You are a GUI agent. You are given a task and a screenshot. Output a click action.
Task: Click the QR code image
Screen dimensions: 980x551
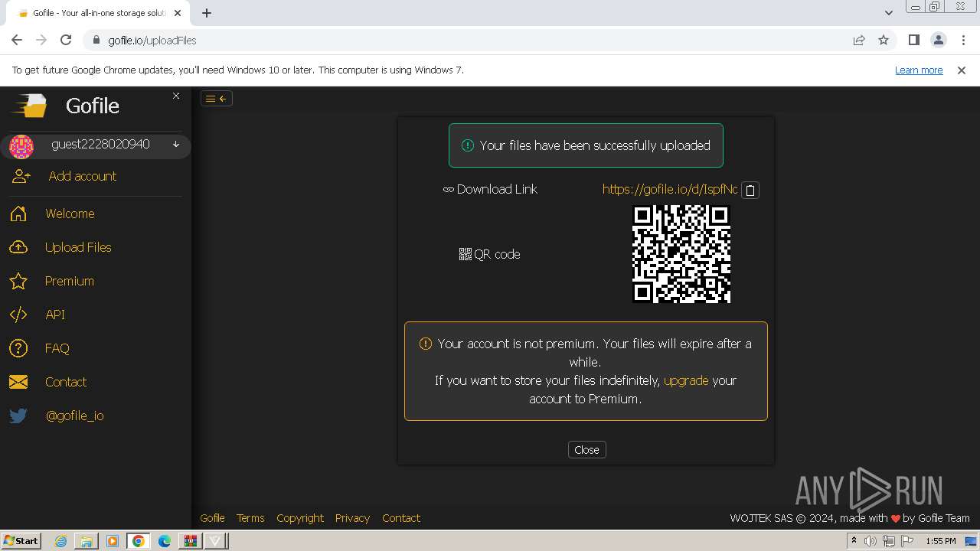coord(681,254)
